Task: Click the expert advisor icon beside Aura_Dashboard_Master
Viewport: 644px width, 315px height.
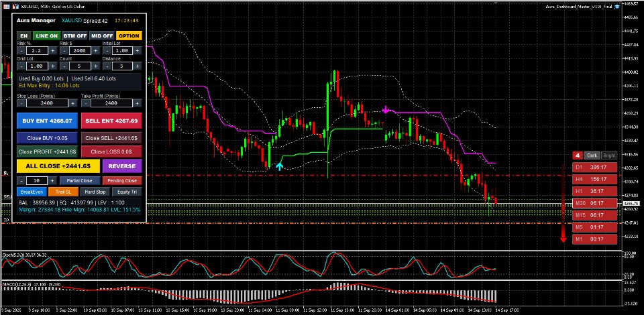Action: pos(617,6)
